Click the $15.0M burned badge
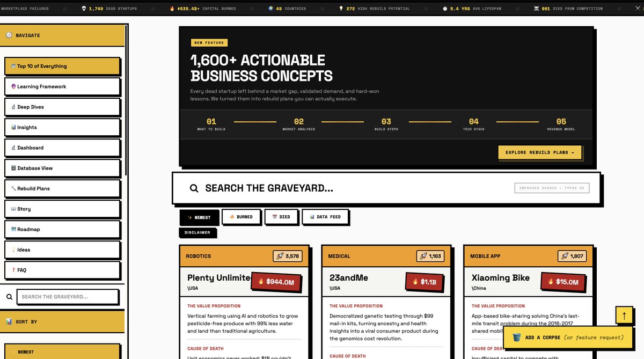The height and width of the screenshot is (359, 644). 562,282
